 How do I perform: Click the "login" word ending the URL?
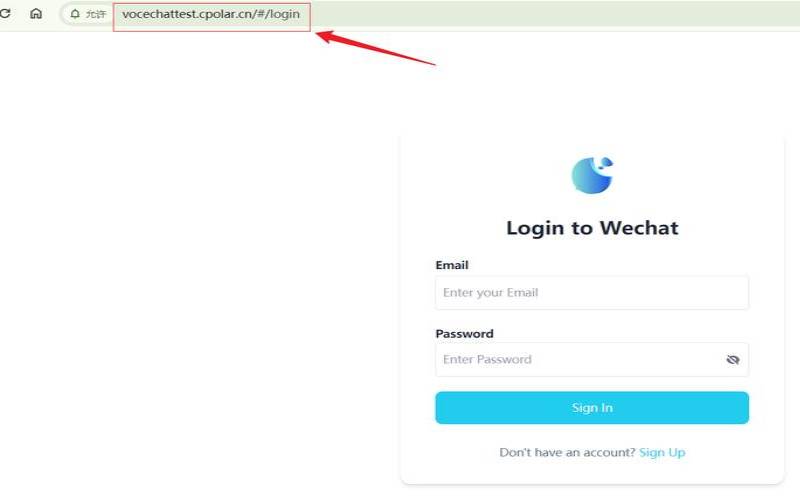(x=285, y=14)
